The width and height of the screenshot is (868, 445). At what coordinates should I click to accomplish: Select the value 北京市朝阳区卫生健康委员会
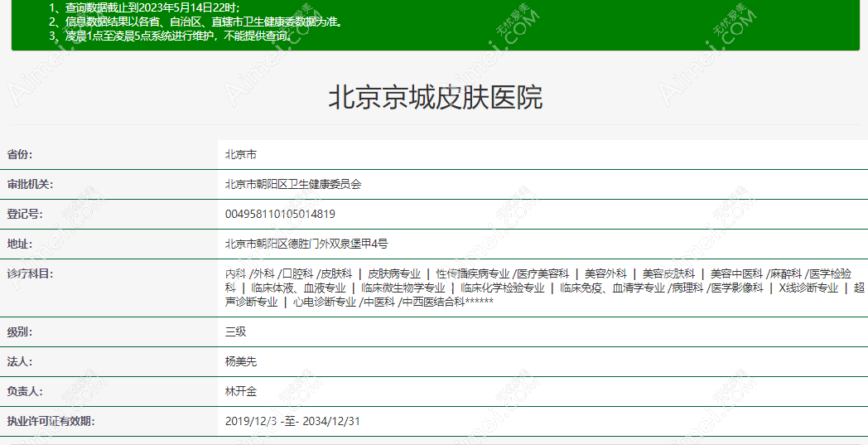[x=293, y=185]
